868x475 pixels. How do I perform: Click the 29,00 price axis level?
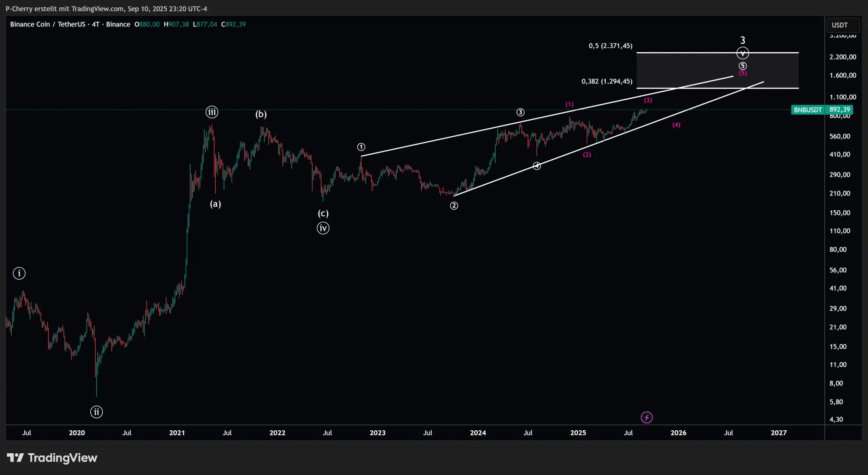pyautogui.click(x=838, y=309)
